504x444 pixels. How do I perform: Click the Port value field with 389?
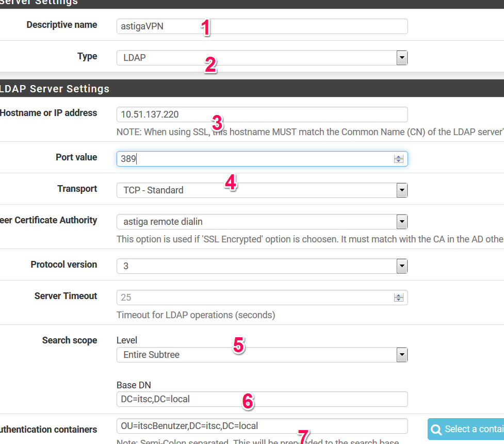[x=262, y=159]
